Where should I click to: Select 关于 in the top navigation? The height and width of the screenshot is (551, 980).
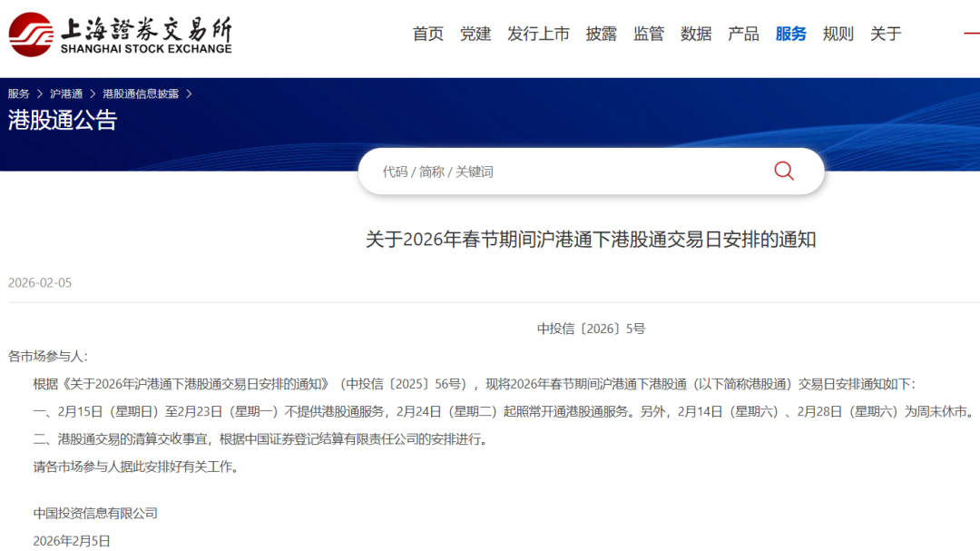click(x=886, y=34)
